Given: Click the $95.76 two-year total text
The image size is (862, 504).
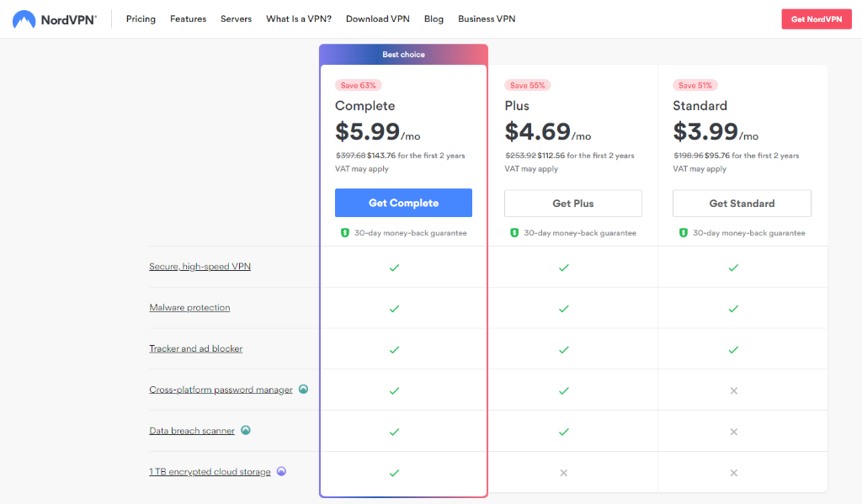Looking at the screenshot, I should click(x=717, y=156).
